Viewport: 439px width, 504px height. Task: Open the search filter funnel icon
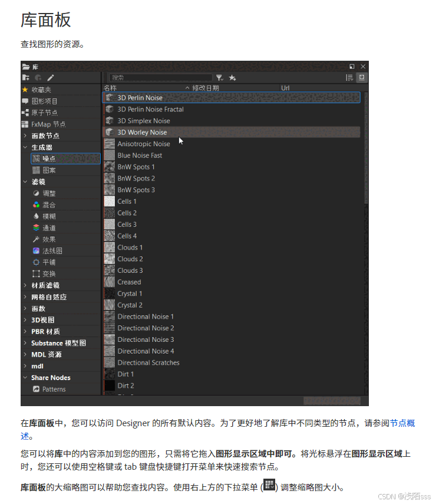pos(219,78)
